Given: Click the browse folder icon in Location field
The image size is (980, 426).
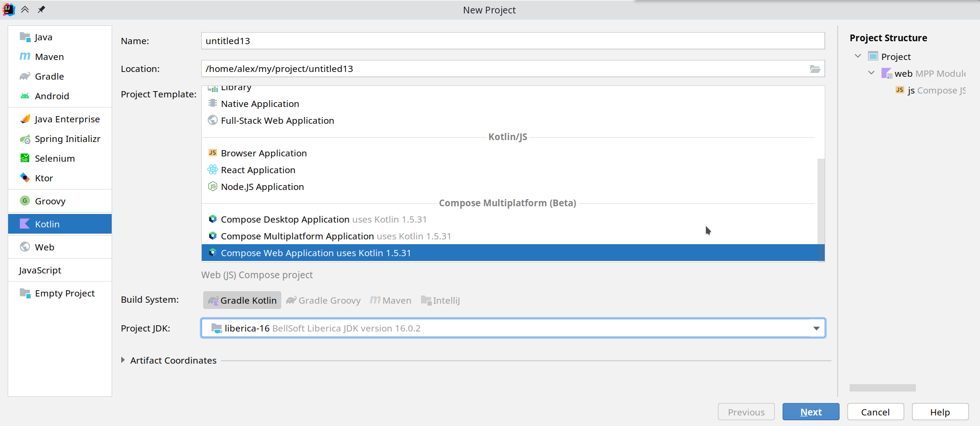Looking at the screenshot, I should point(815,69).
